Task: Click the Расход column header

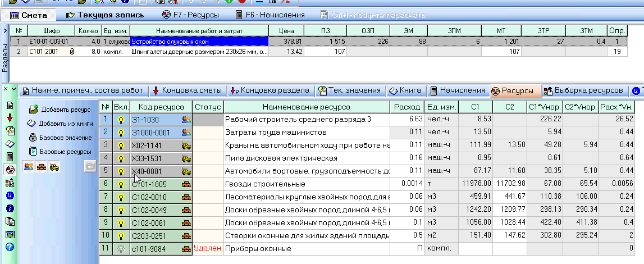Action: click(x=407, y=107)
